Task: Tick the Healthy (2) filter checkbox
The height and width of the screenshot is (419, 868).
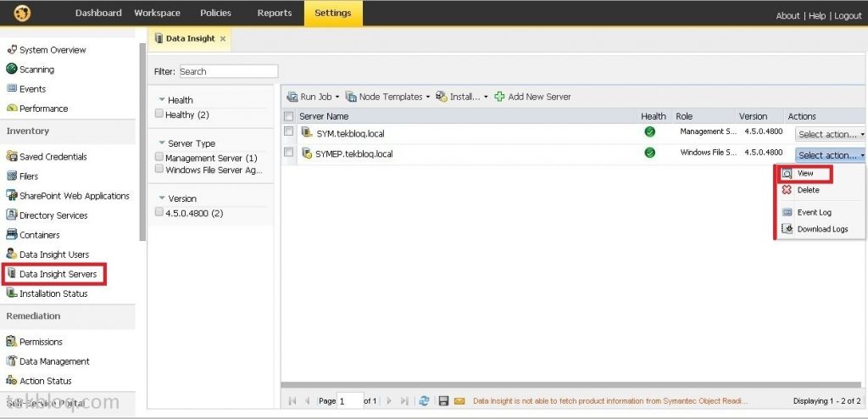Action: coord(159,114)
